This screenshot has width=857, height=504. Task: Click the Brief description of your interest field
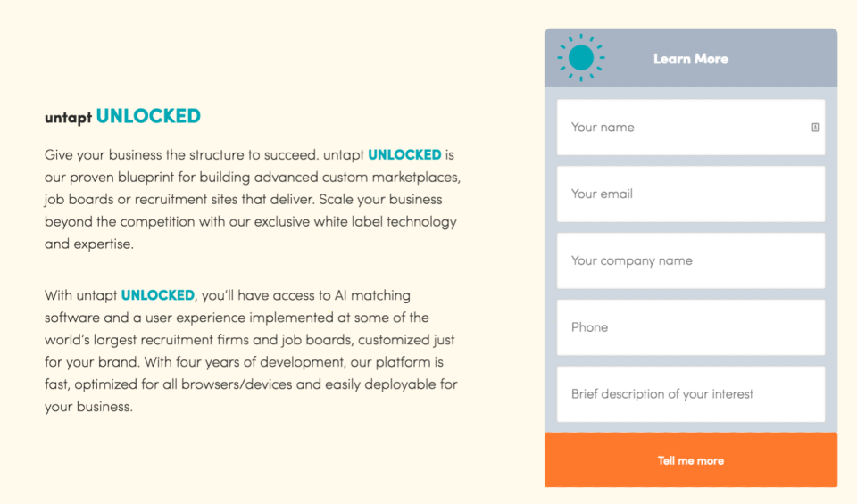[x=691, y=393]
